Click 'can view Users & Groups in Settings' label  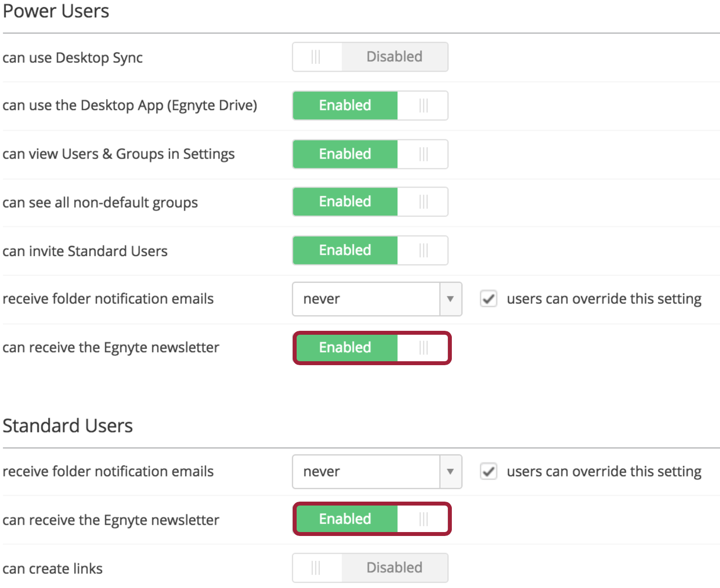[119, 154]
